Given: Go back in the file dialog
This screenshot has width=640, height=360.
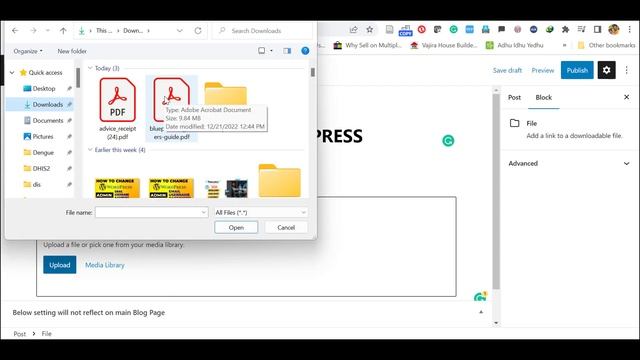Looking at the screenshot, I should pyautogui.click(x=15, y=31).
